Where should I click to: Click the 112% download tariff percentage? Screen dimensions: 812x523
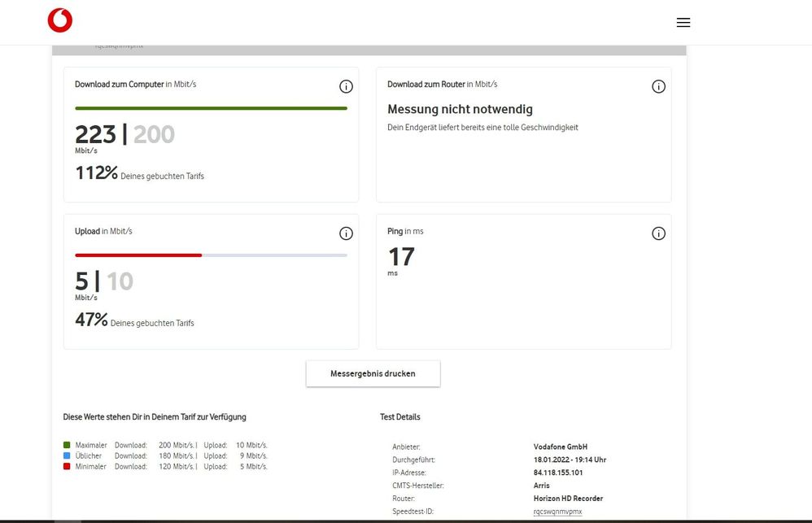pyautogui.click(x=96, y=173)
